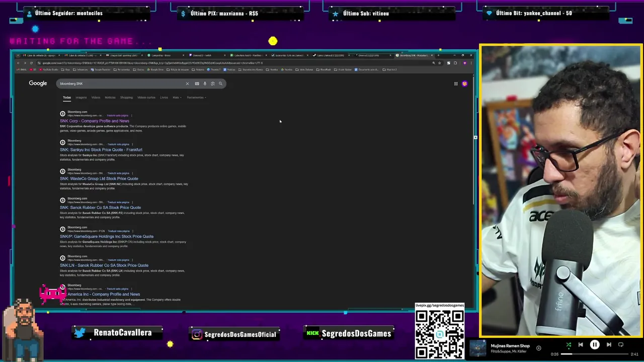Click the Instagram icon beside SegredosDosGamesOficial
The image size is (644, 362).
tap(197, 334)
